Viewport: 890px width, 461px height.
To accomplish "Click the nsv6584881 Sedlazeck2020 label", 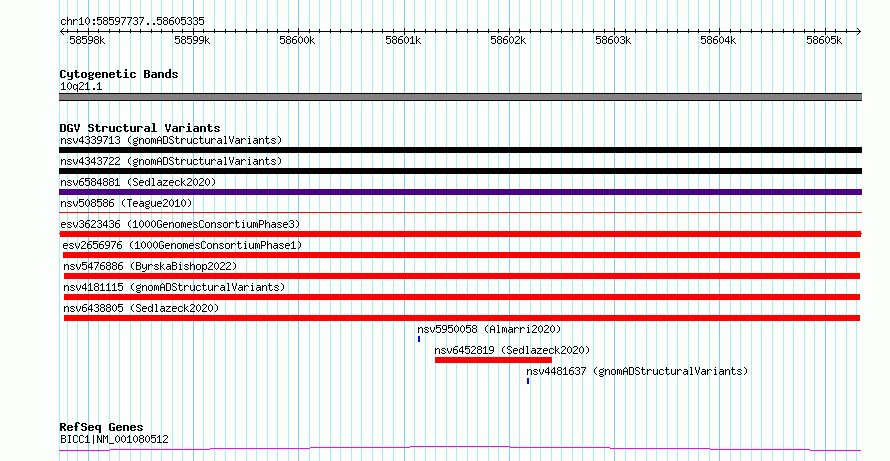I will pos(138,182).
